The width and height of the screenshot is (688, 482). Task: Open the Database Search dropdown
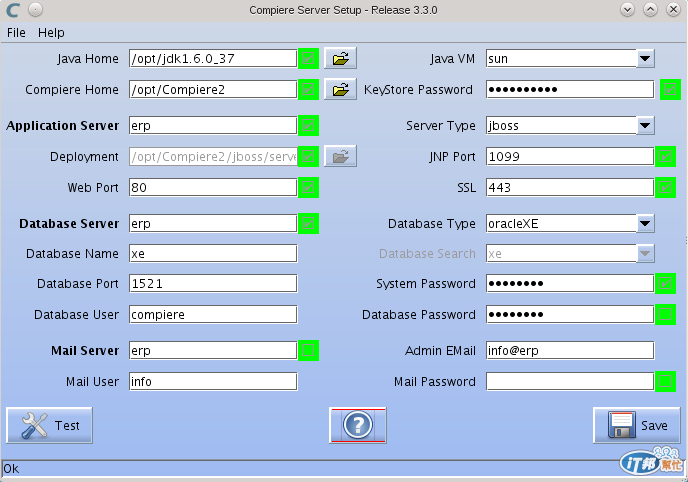645,253
